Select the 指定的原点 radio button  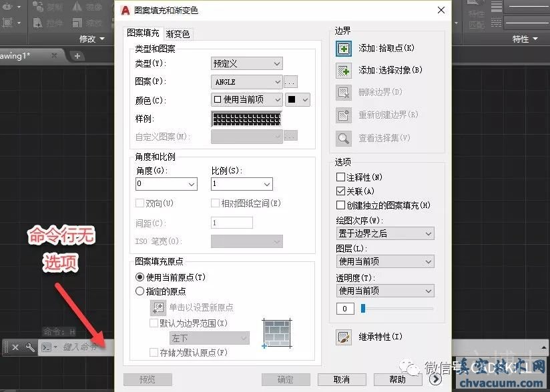click(x=140, y=291)
